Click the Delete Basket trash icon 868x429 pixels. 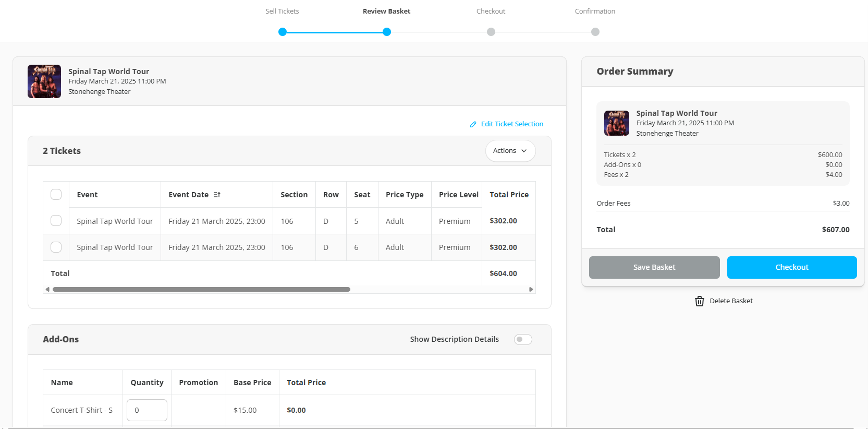[x=700, y=301]
